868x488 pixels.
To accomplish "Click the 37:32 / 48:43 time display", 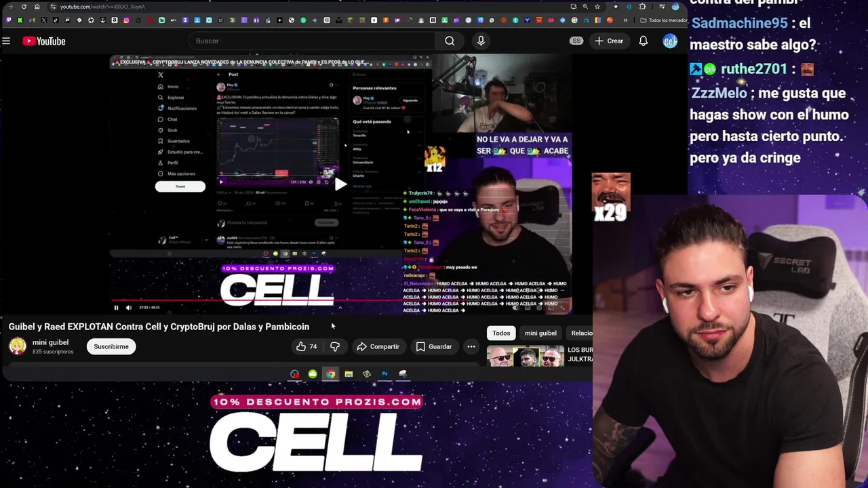I will pyautogui.click(x=149, y=308).
